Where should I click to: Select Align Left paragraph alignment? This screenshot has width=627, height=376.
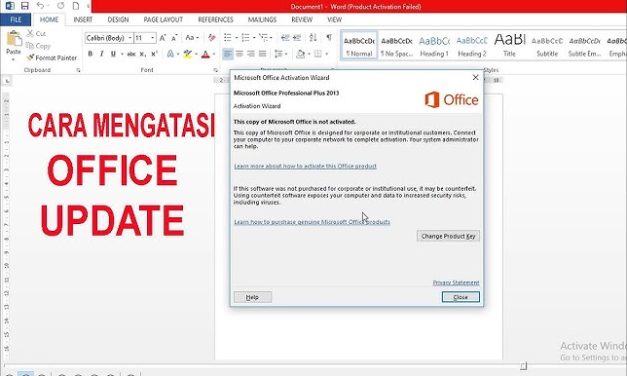[228, 54]
